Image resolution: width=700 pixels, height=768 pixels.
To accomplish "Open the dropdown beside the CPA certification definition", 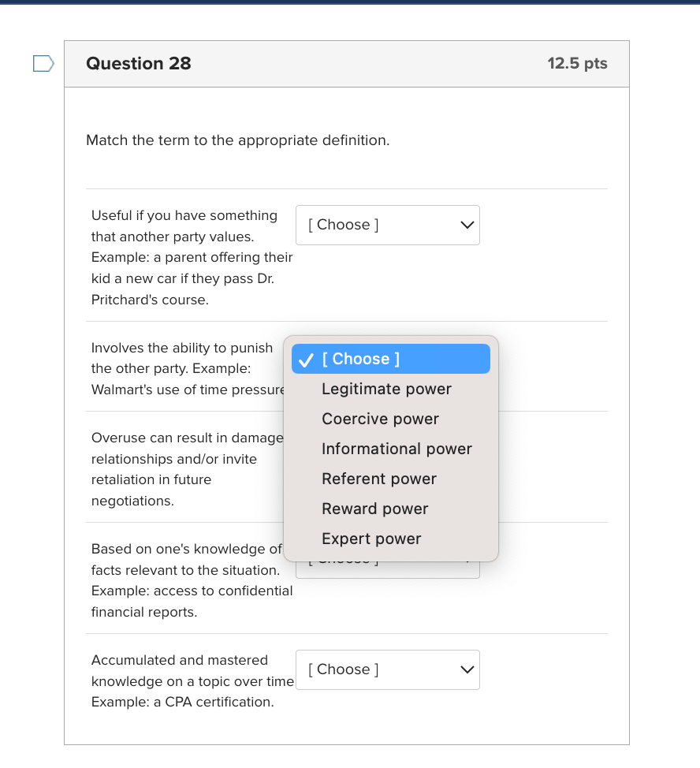I will click(x=388, y=669).
